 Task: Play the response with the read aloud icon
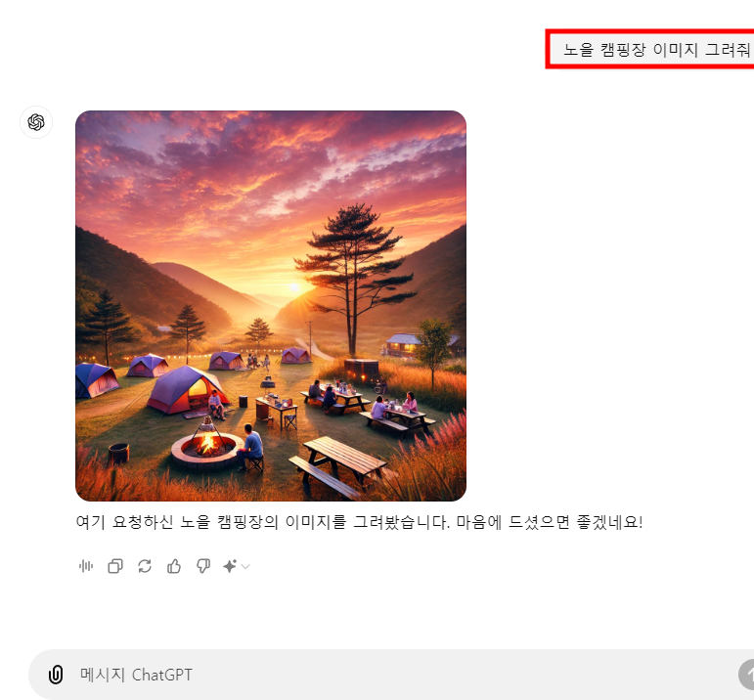(x=86, y=566)
